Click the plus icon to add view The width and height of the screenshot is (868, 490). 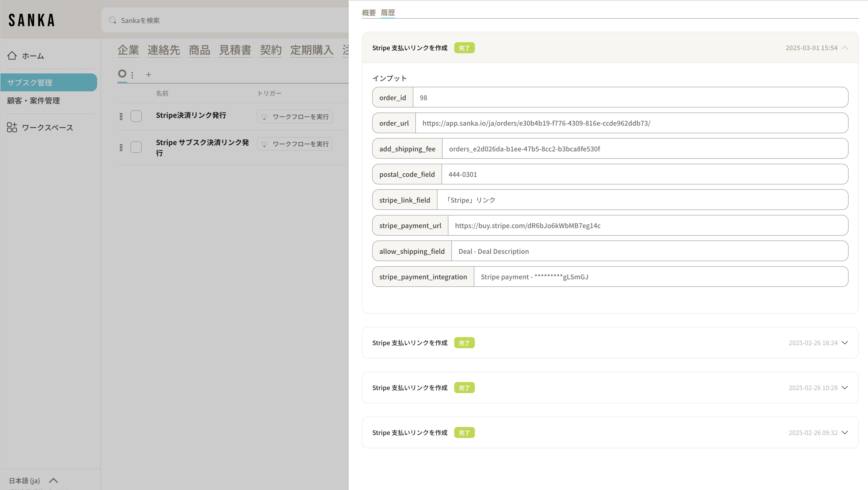coord(148,75)
